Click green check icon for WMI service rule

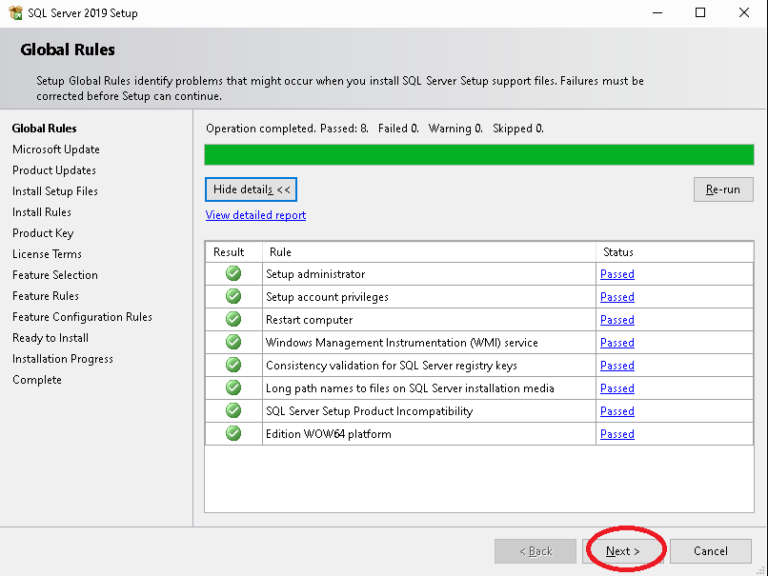[x=234, y=342]
